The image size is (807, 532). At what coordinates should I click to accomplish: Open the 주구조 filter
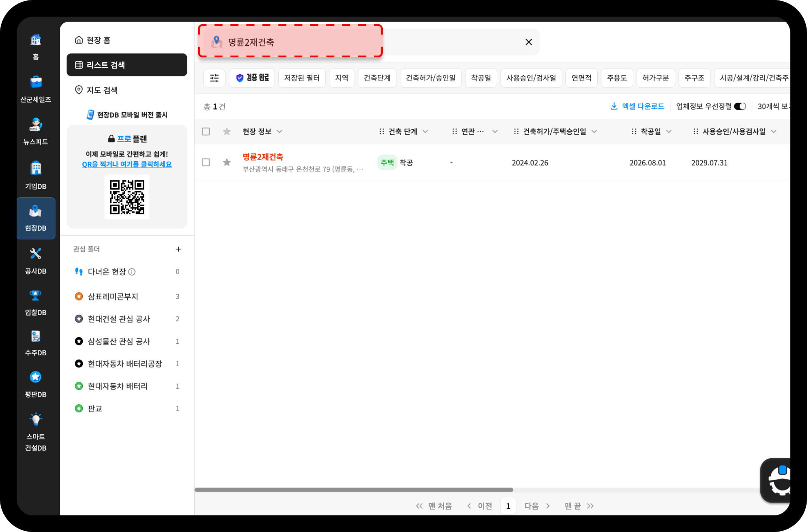(x=695, y=78)
